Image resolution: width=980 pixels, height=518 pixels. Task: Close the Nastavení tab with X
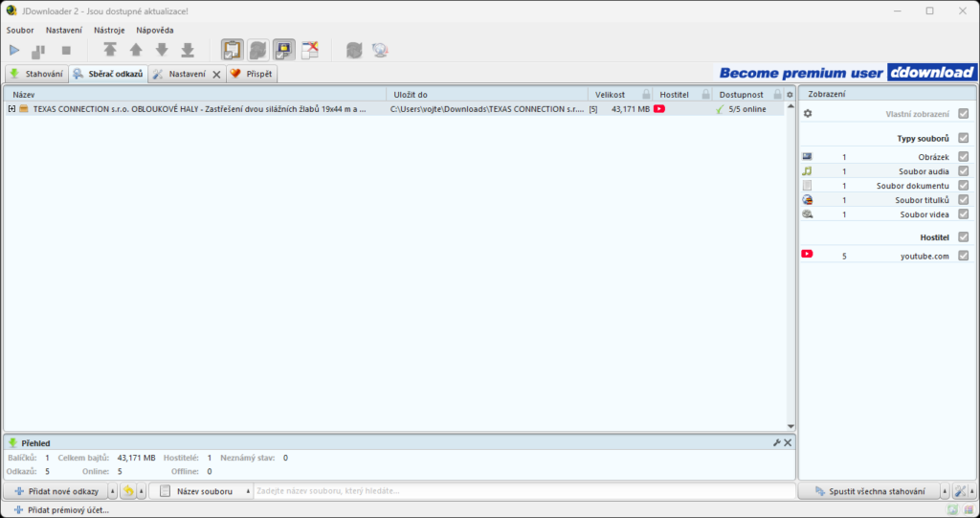pyautogui.click(x=216, y=74)
